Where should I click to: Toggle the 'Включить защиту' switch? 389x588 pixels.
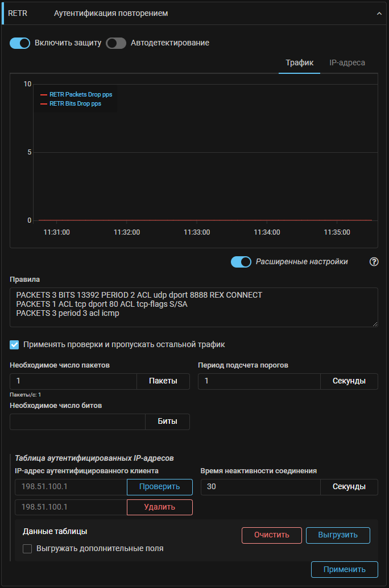point(20,43)
